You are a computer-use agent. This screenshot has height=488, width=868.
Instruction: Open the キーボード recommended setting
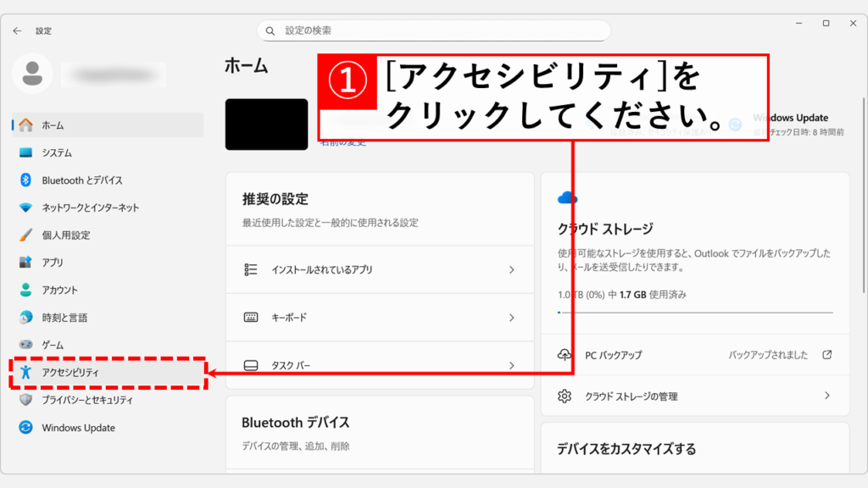380,318
